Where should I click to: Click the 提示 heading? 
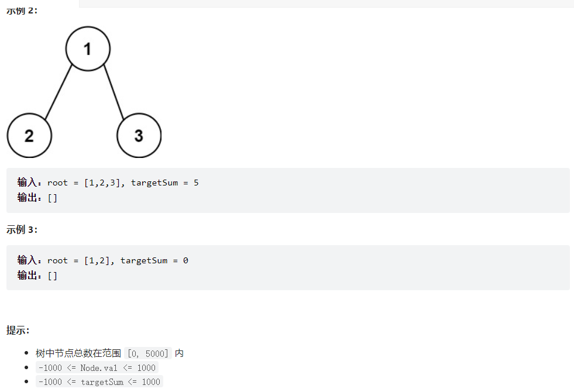[x=18, y=331]
